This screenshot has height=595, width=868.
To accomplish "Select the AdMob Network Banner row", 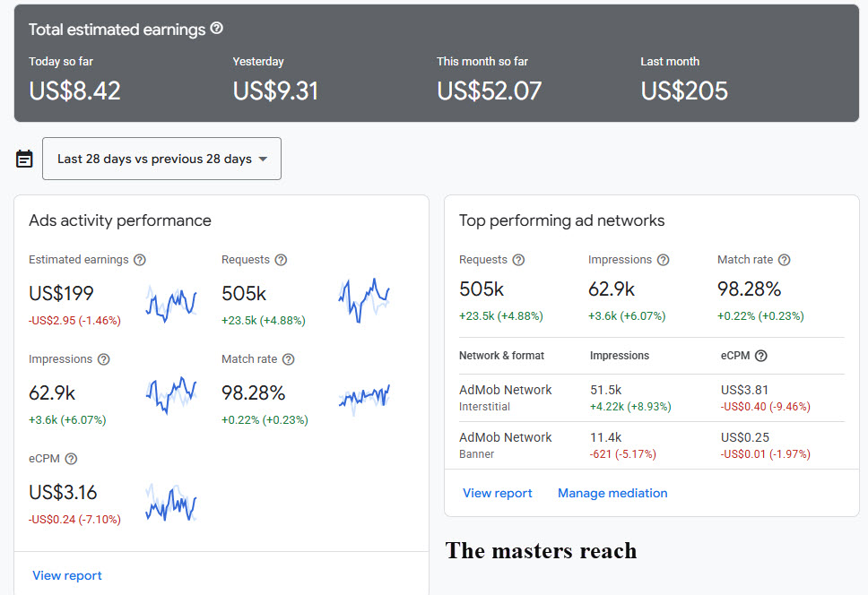I will click(x=652, y=445).
